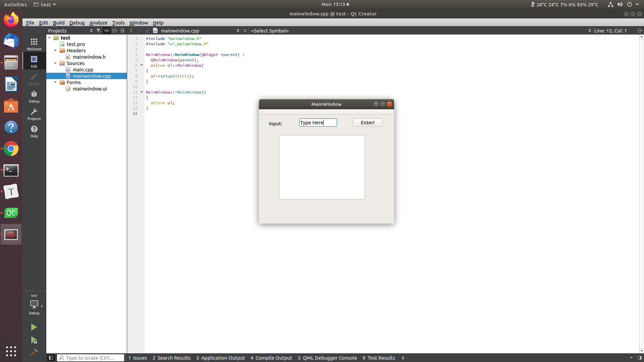The width and height of the screenshot is (644, 362).
Task: Collapse the Sources folder
Action: tap(55, 63)
